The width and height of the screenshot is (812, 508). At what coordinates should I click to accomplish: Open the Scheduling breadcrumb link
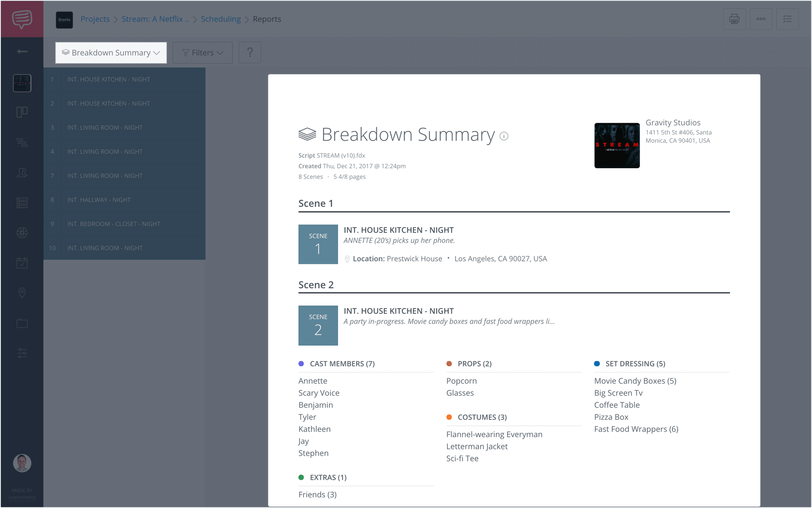click(221, 19)
